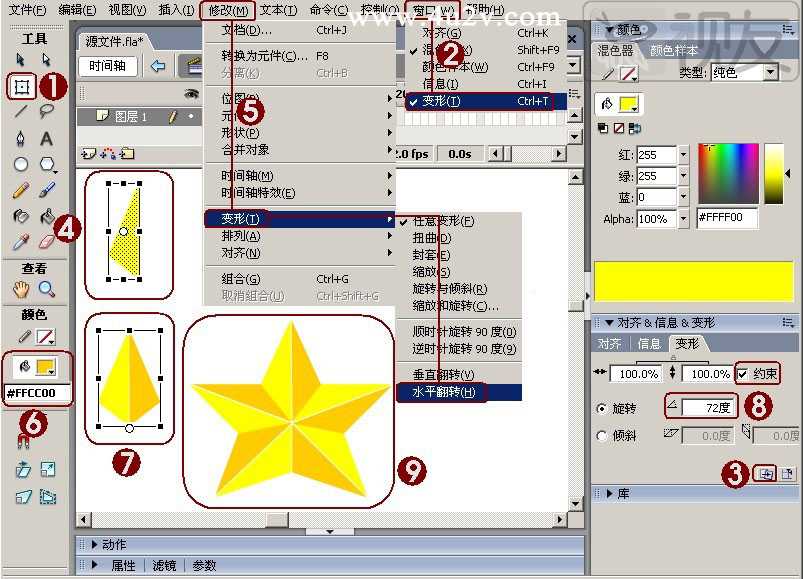Select the Text tool
This screenshot has width=803, height=579.
coord(47,139)
